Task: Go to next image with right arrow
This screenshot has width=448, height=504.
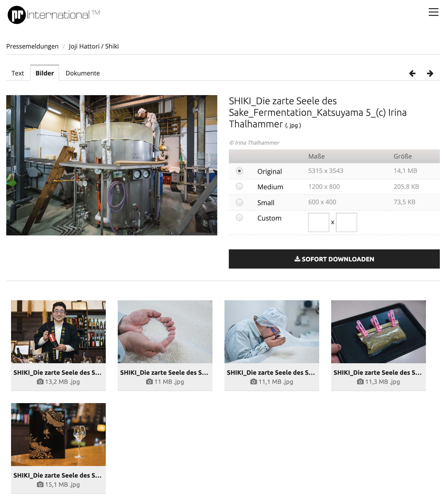Action: pyautogui.click(x=430, y=74)
